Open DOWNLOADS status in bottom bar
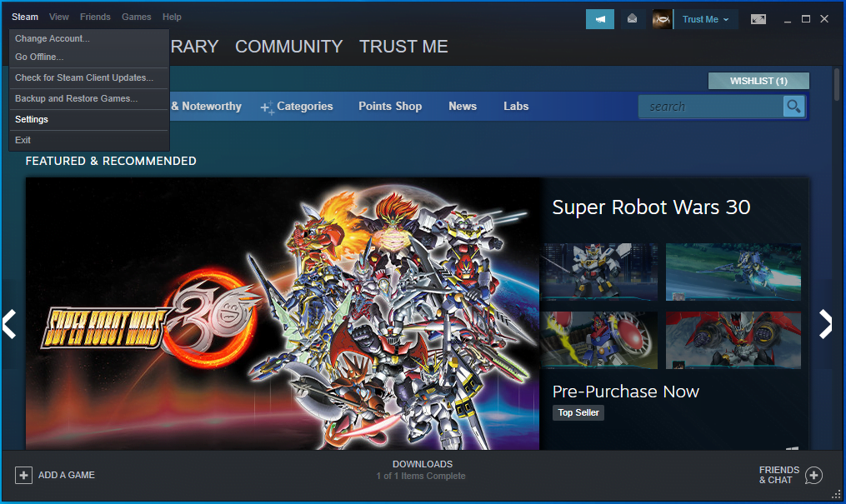This screenshot has width=846, height=504. pyautogui.click(x=423, y=464)
